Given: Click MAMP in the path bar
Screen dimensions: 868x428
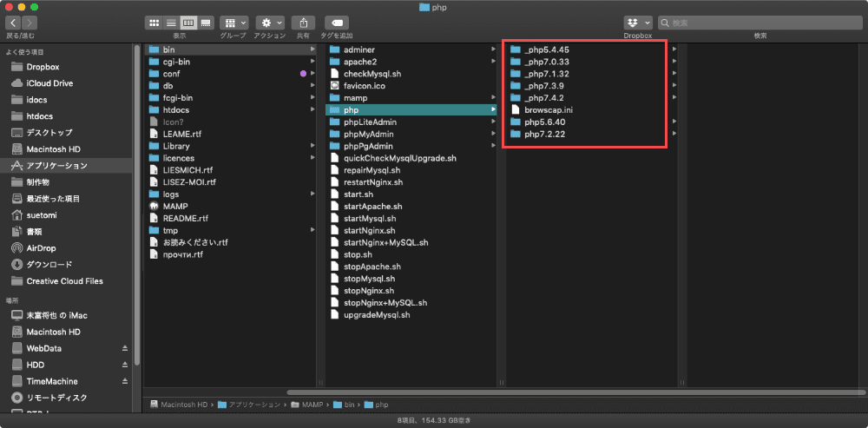Looking at the screenshot, I should [x=308, y=405].
